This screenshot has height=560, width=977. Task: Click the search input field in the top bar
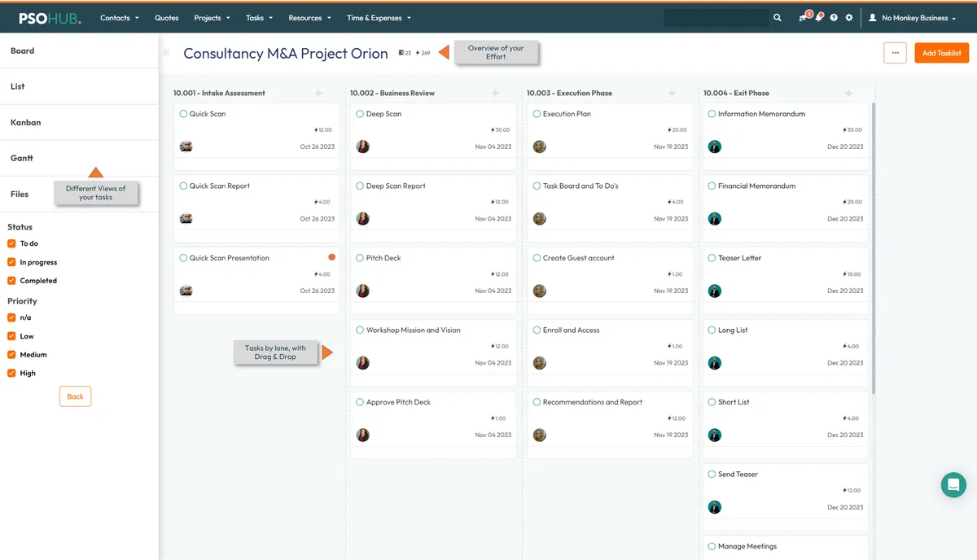716,17
